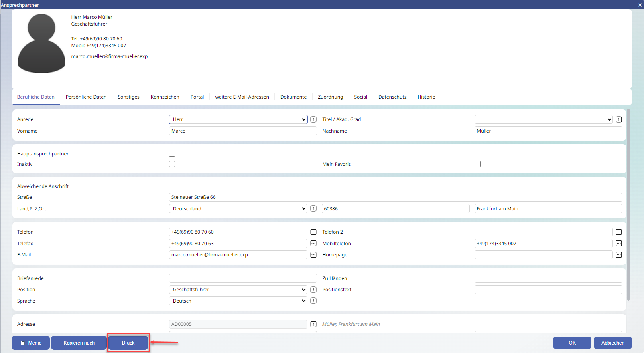Open the ellipsis button beside Telefon field
Viewport: 644px width, 353px height.
click(x=313, y=232)
